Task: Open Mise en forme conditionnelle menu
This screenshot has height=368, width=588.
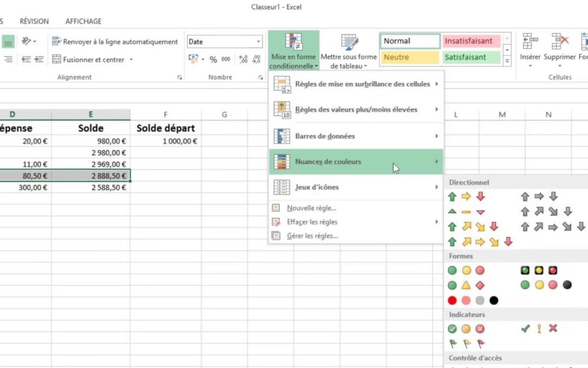Action: point(293,50)
